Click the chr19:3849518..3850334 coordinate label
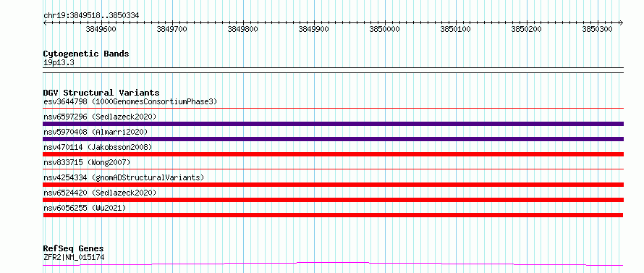Image resolution: width=644 pixels, height=273 pixels. 91,16
